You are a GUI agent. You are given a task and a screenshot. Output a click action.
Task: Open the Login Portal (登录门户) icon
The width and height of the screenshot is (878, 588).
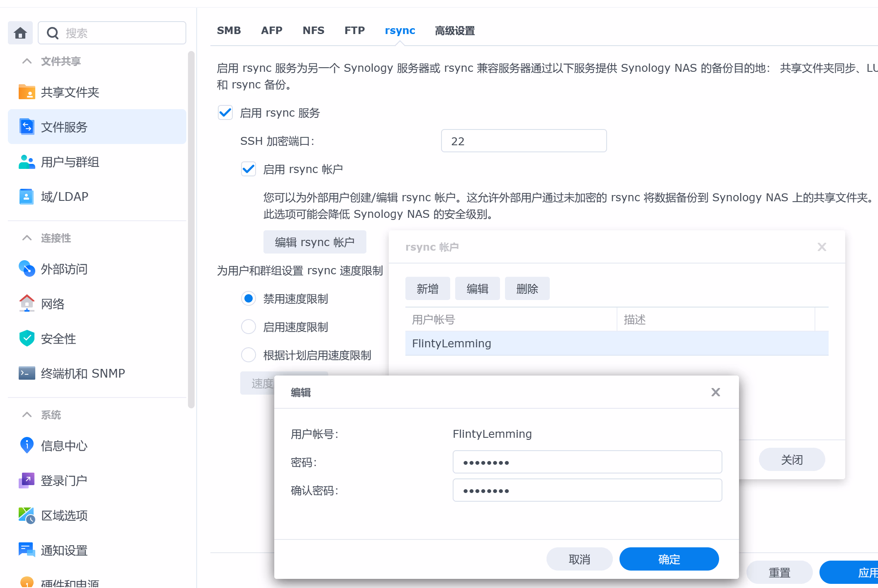pyautogui.click(x=27, y=481)
